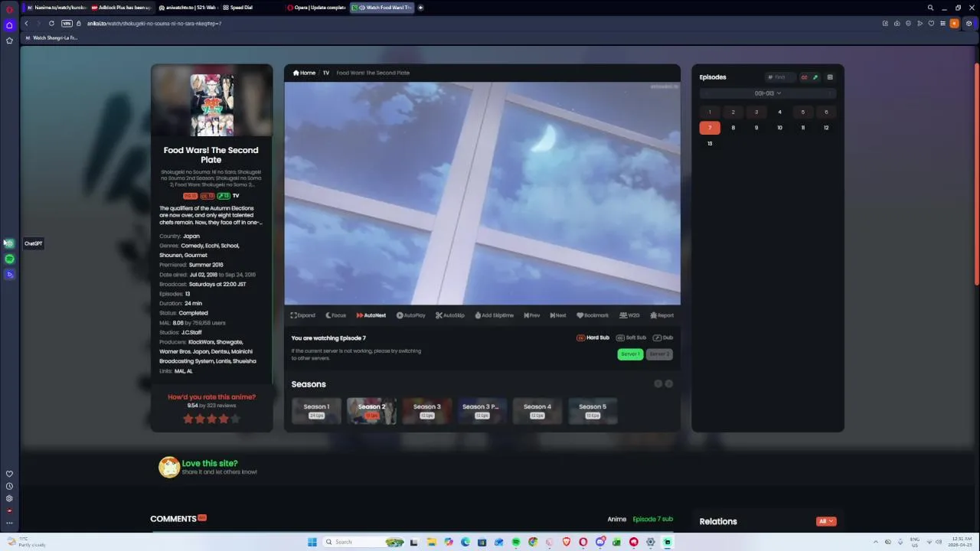Click the anime poster thumbnail
Screen dimensions: 980x551
pyautogui.click(x=212, y=105)
